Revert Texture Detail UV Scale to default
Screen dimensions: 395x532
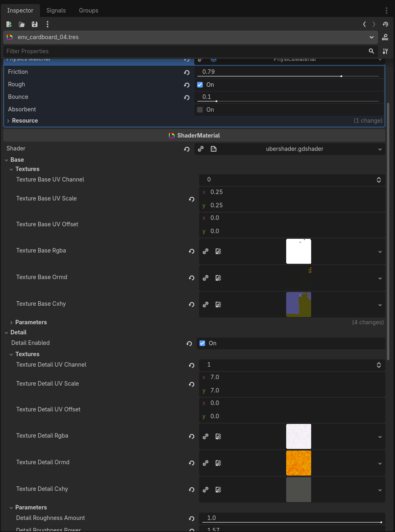(x=191, y=384)
